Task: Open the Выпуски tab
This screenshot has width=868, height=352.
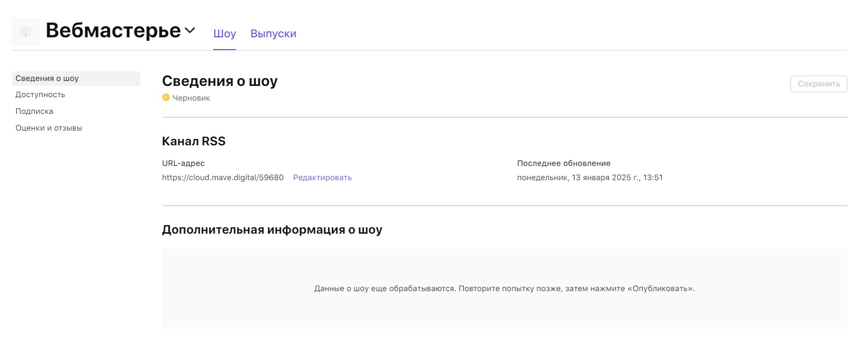Action: click(273, 34)
